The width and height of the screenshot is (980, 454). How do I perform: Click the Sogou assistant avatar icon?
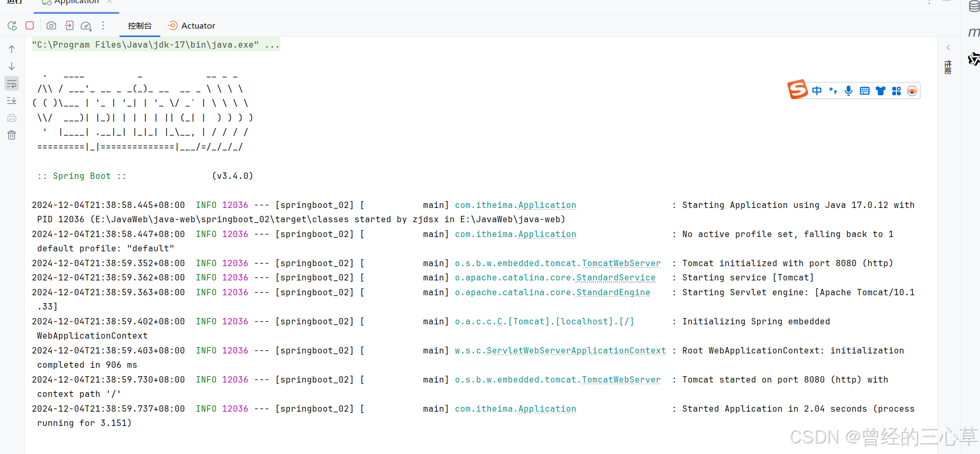pos(912,91)
